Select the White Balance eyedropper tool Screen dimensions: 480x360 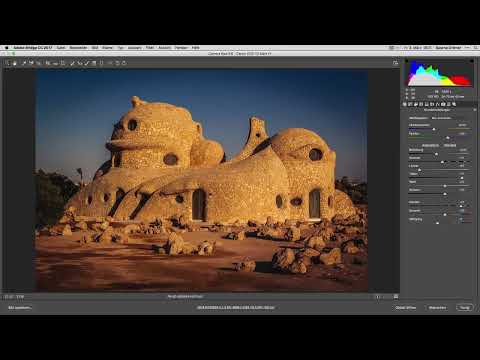click(23, 63)
